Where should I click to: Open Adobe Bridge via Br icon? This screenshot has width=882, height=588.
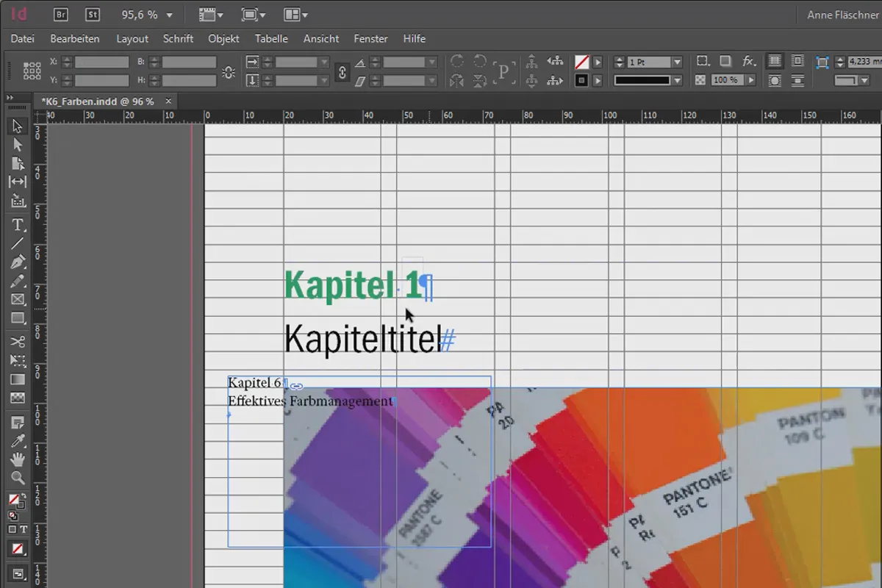(62, 14)
